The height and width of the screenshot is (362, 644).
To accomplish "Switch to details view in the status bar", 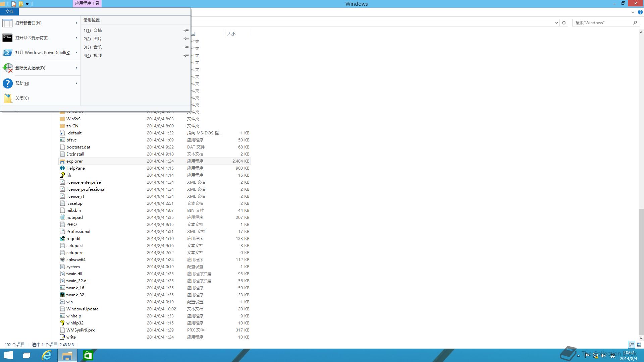I will coord(632,345).
